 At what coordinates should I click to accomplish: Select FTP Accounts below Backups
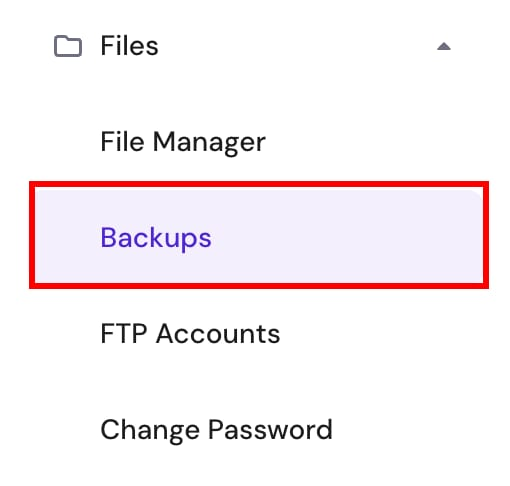(190, 334)
